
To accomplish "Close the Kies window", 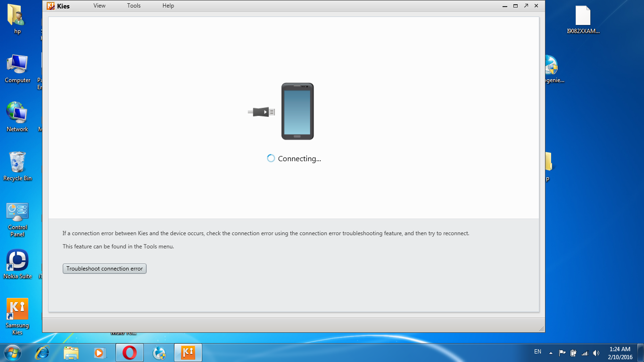I will (537, 6).
